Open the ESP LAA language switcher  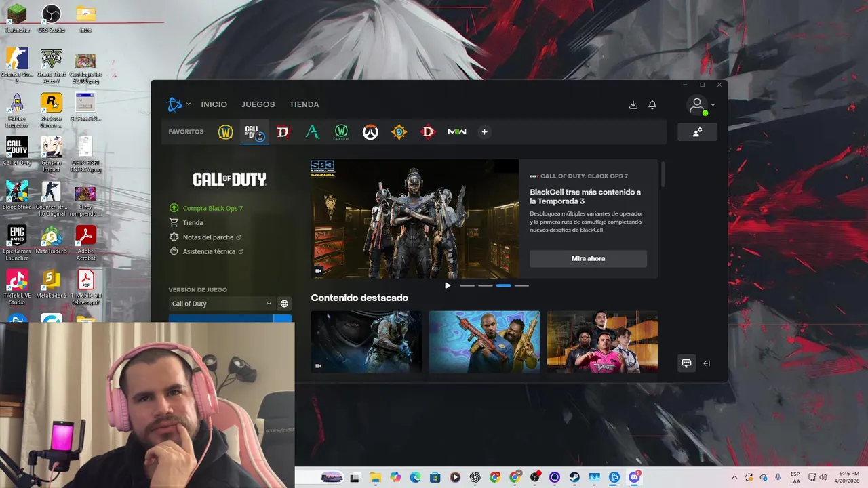click(x=795, y=477)
